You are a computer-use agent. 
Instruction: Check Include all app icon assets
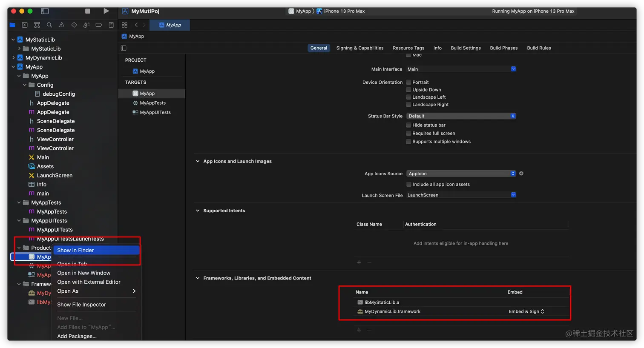[408, 184]
